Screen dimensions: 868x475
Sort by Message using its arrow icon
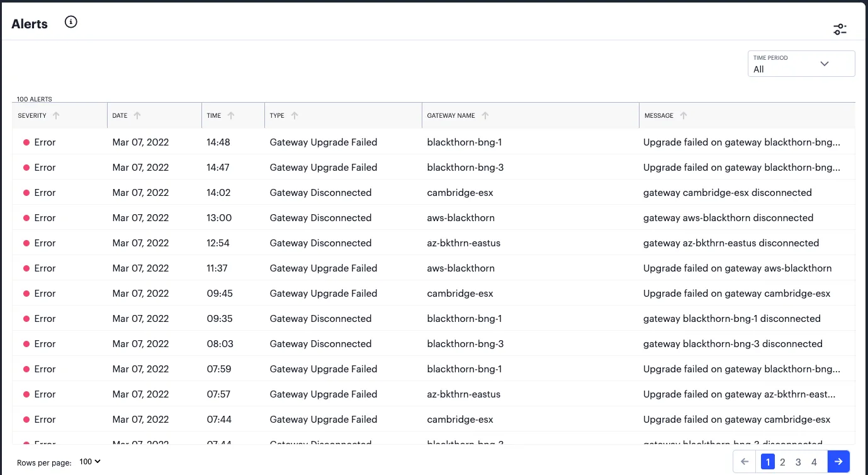pyautogui.click(x=684, y=115)
